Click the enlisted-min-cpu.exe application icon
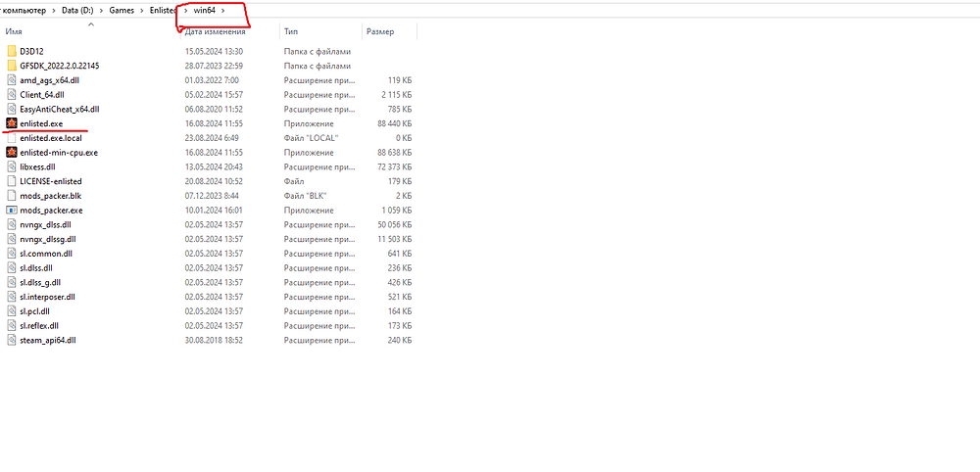 [x=12, y=153]
